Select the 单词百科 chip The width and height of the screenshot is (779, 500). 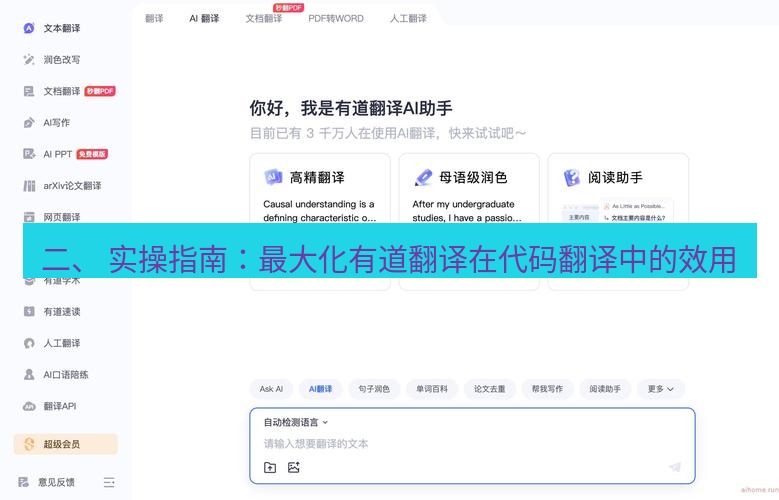click(x=432, y=389)
